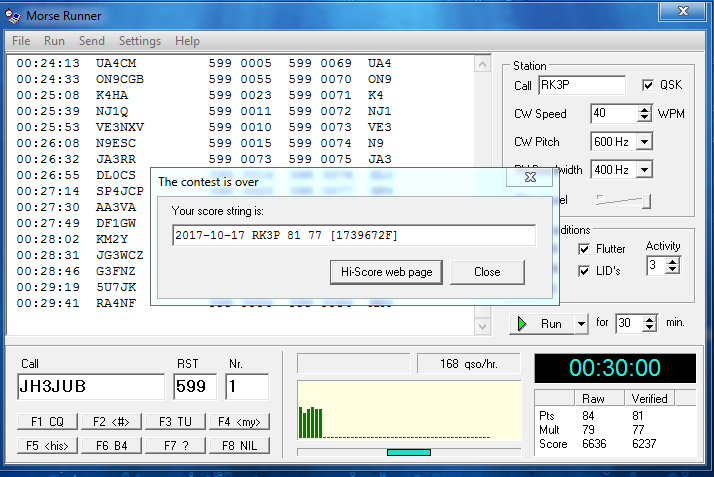Click the Call input field with JH3JUB

[x=90, y=387]
